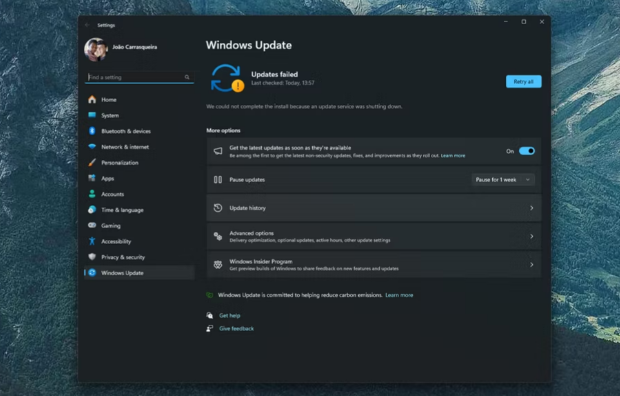Screen dimensions: 620x396
Task: Click the Windows Update sync icon in the sidebar
Action: click(x=92, y=273)
